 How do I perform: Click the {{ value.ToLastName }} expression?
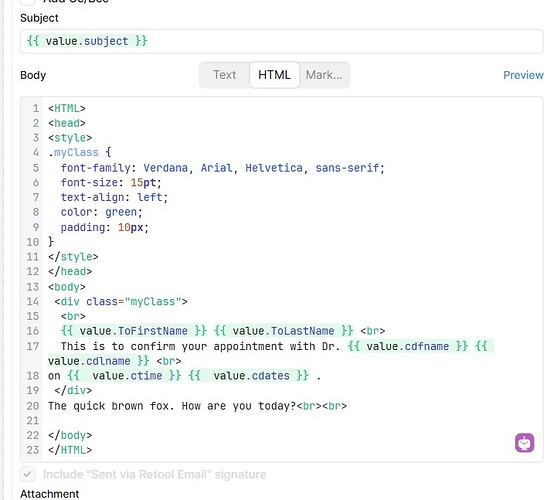283,331
